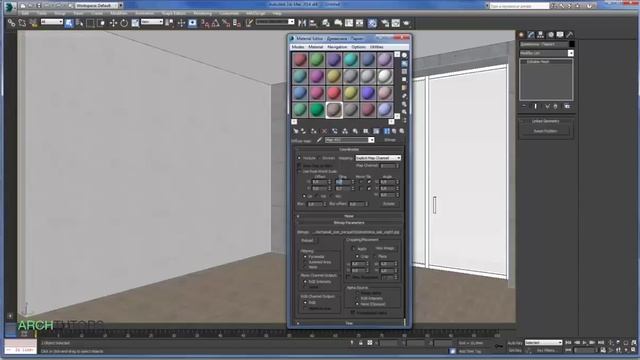
Task: Toggle Show Map on Back checkbox
Action: pos(299,166)
